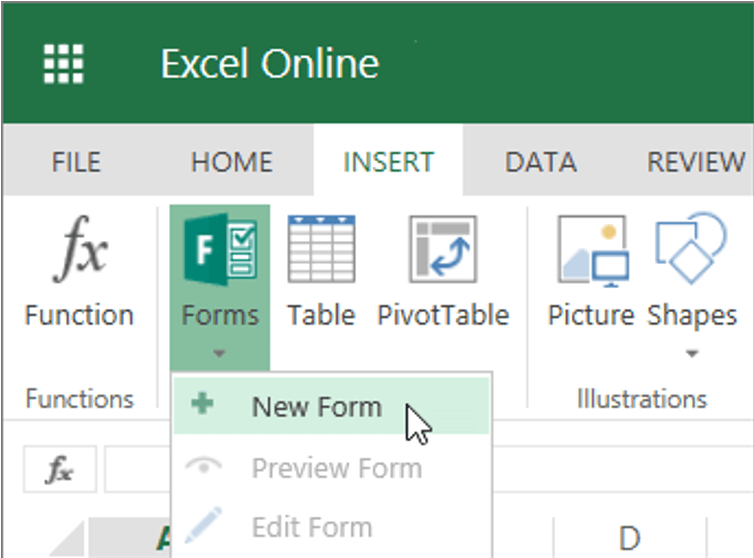
Task: Select Preview Form menu entry
Action: tap(331, 468)
